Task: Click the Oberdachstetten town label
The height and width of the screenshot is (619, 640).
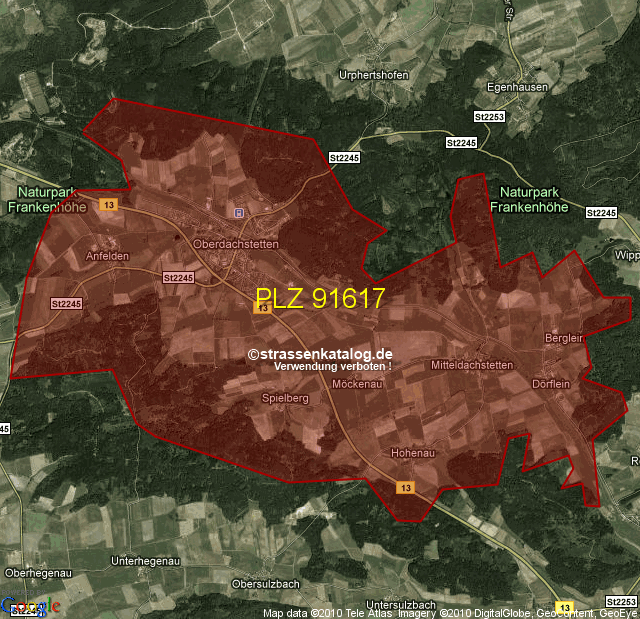Action: [x=236, y=243]
